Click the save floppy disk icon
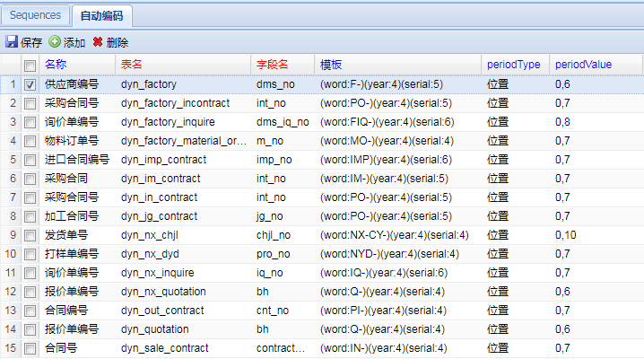Image resolution: width=644 pixels, height=359 pixels. click(12, 42)
